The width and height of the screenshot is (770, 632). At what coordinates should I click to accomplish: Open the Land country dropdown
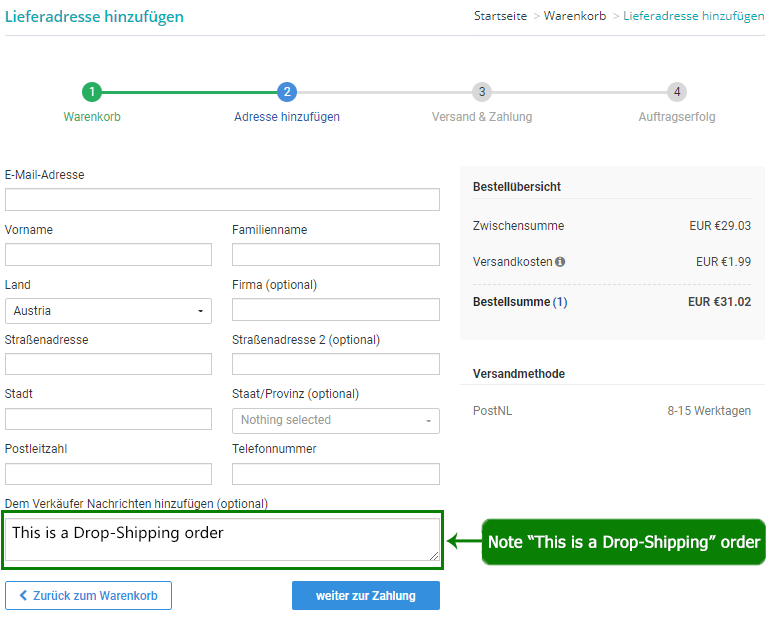[108, 311]
